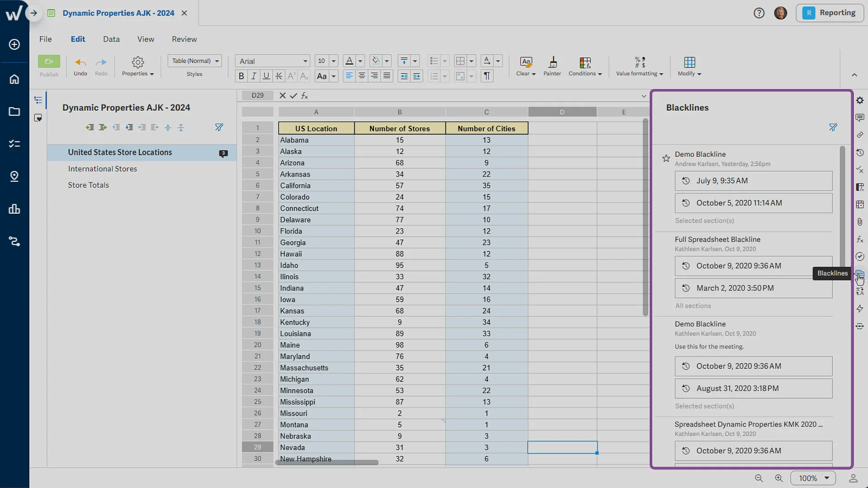
Task: Click the zoom out magnifier icon
Action: pyautogui.click(x=759, y=478)
